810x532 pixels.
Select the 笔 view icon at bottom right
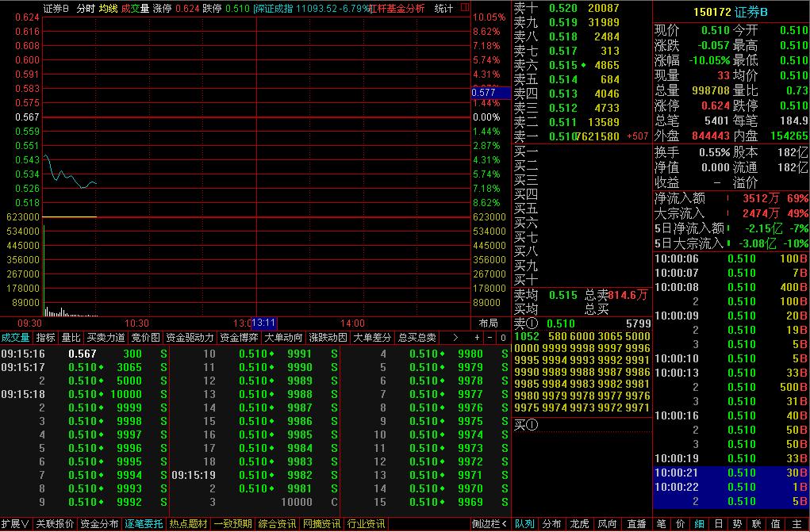[662, 524]
